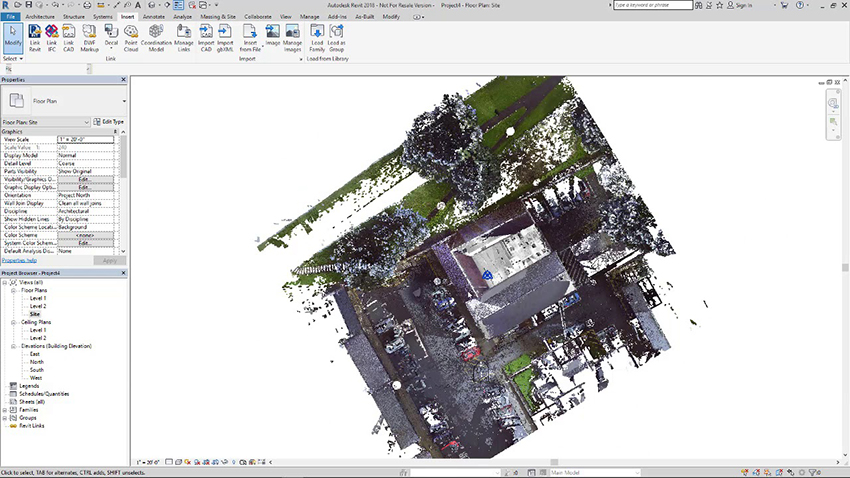Select the South elevation view
The height and width of the screenshot is (478, 850).
coord(36,370)
